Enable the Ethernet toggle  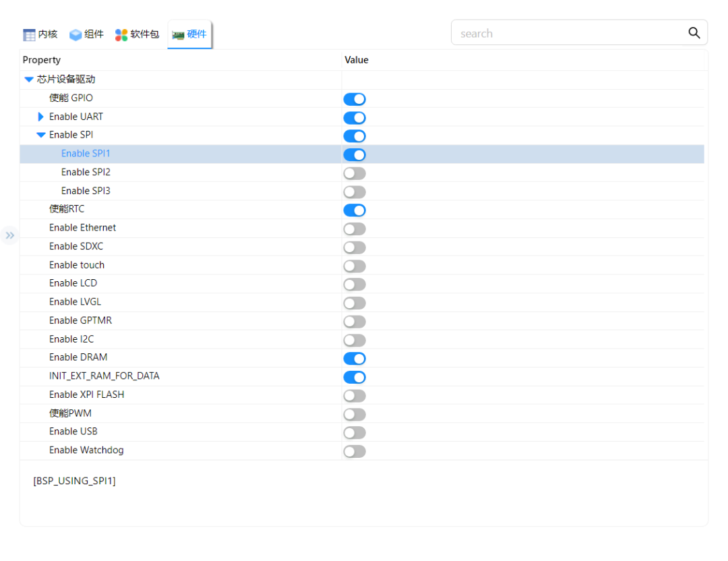[355, 229]
